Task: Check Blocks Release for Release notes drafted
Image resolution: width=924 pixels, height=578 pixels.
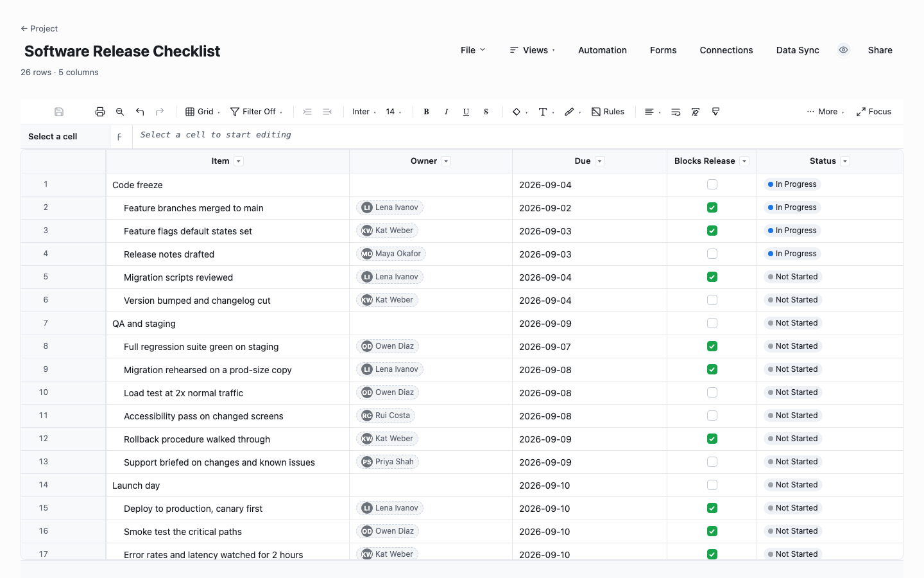Action: pyautogui.click(x=712, y=254)
